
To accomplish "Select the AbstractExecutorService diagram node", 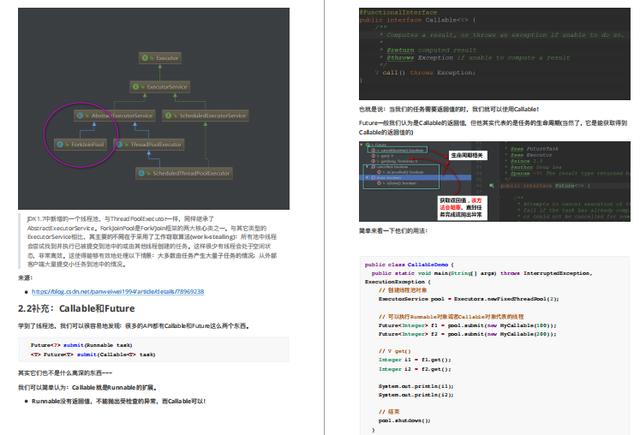I will [114, 115].
